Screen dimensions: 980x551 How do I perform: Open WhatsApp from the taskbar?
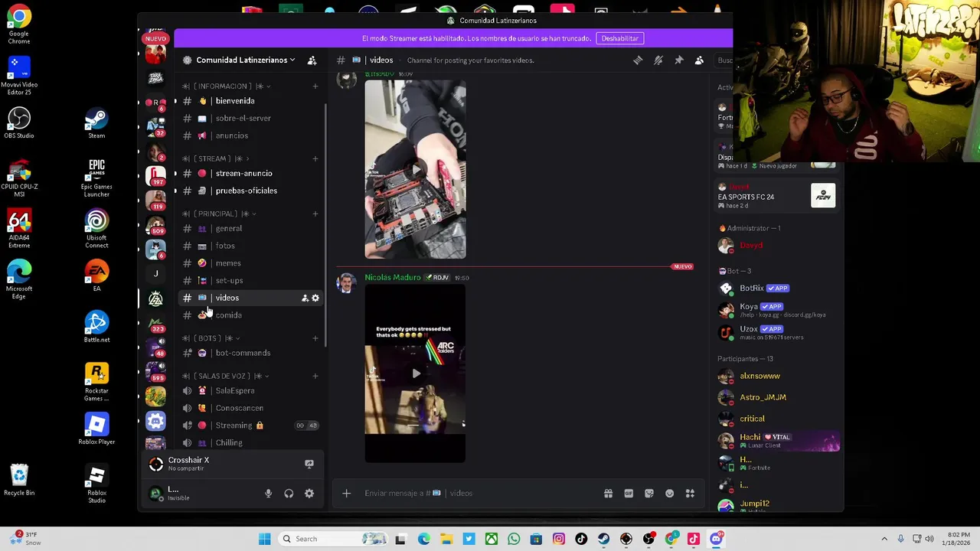pyautogui.click(x=514, y=539)
